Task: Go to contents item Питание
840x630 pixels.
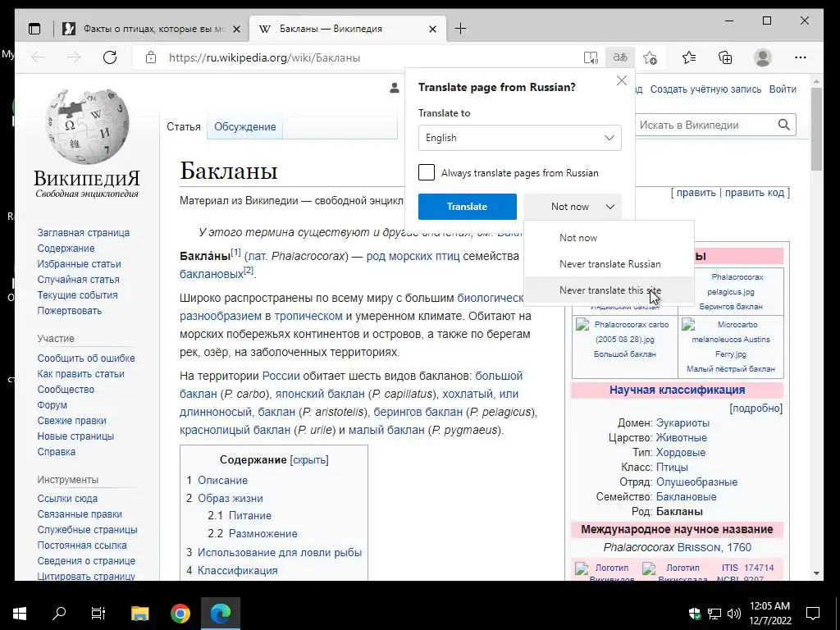Action: (249, 515)
